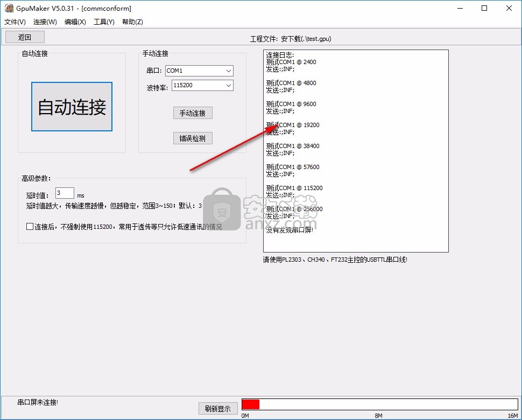This screenshot has width=522, height=420.
Task: Start the large 自动连接 button
Action: point(72,107)
